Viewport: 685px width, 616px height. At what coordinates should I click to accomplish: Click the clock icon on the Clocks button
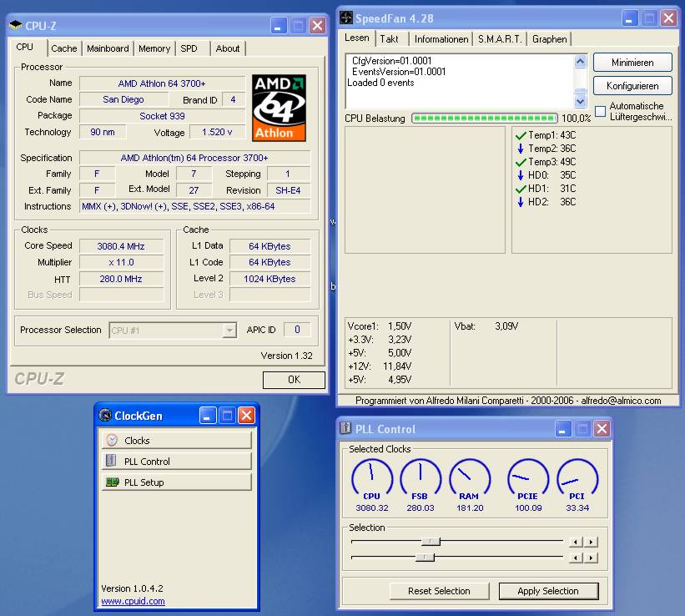click(112, 440)
